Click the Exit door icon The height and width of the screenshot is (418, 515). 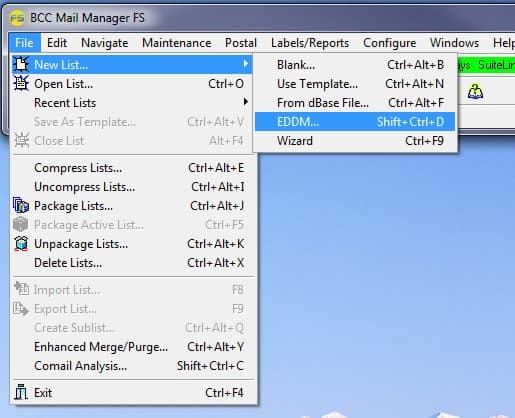(21, 392)
